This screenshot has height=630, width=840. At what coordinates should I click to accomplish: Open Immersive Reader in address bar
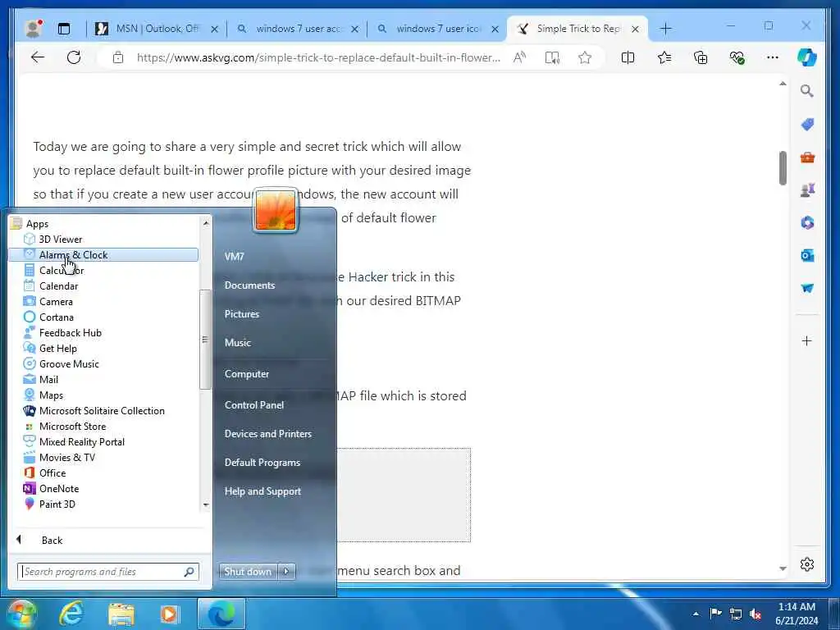coord(552,57)
